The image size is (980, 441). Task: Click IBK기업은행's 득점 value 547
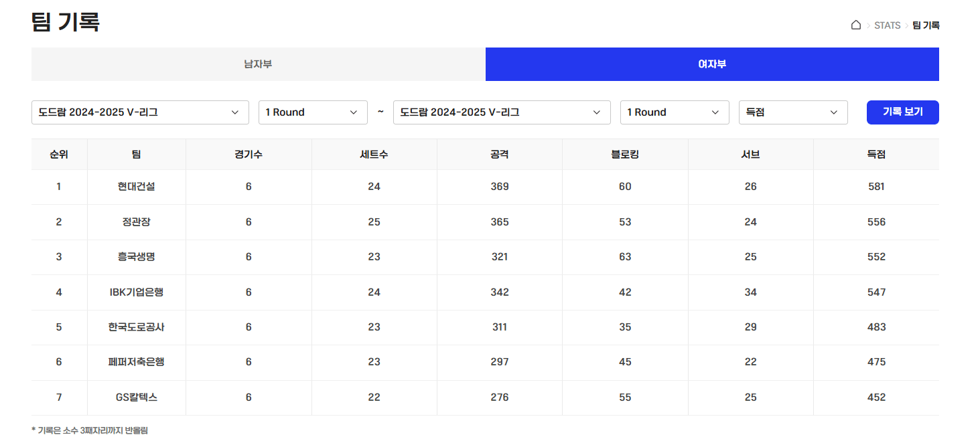[876, 292]
